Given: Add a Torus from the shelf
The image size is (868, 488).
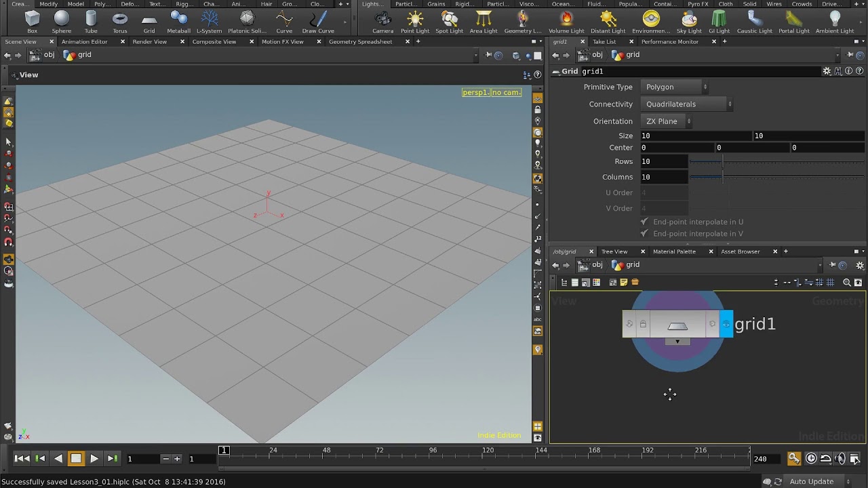Looking at the screenshot, I should point(120,22).
